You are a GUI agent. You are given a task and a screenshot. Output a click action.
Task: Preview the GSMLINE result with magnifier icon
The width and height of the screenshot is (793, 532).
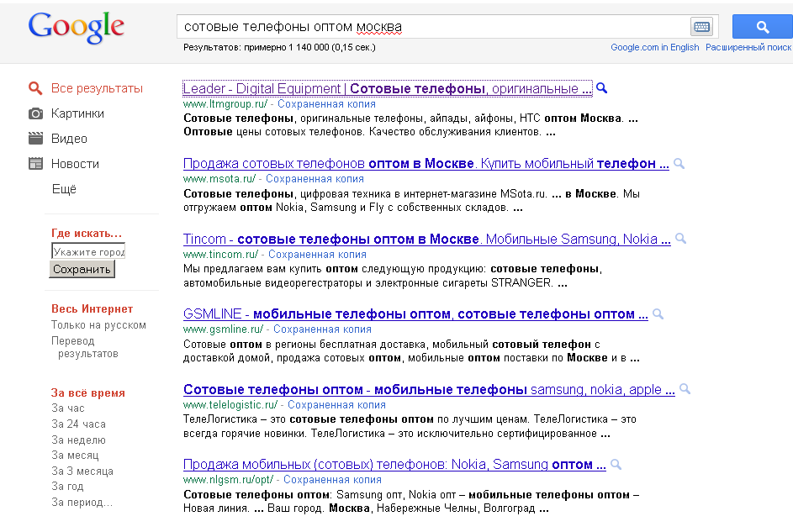pos(658,313)
